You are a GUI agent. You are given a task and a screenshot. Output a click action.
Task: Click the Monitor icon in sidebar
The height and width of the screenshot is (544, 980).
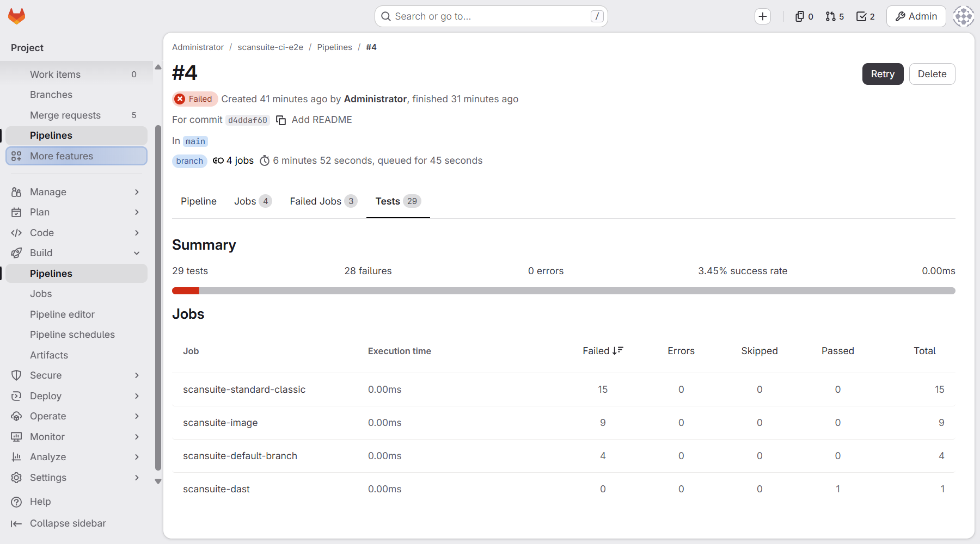coord(16,437)
